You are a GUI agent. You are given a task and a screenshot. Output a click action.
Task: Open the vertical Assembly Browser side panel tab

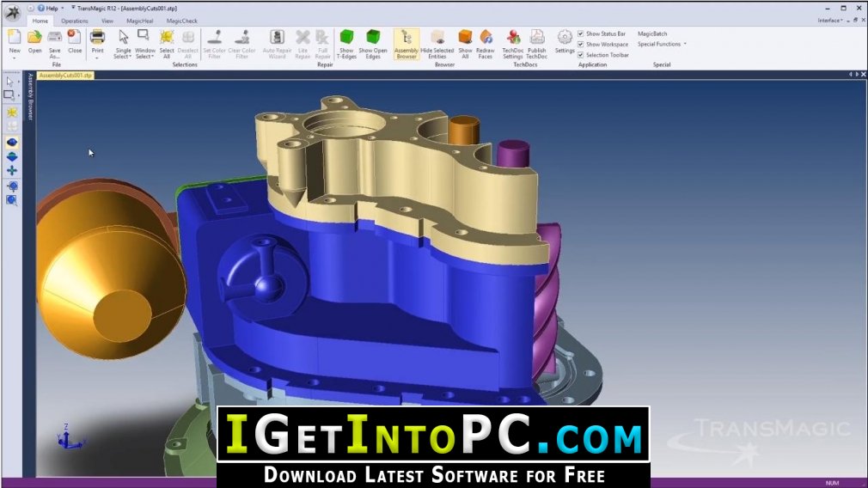point(30,97)
